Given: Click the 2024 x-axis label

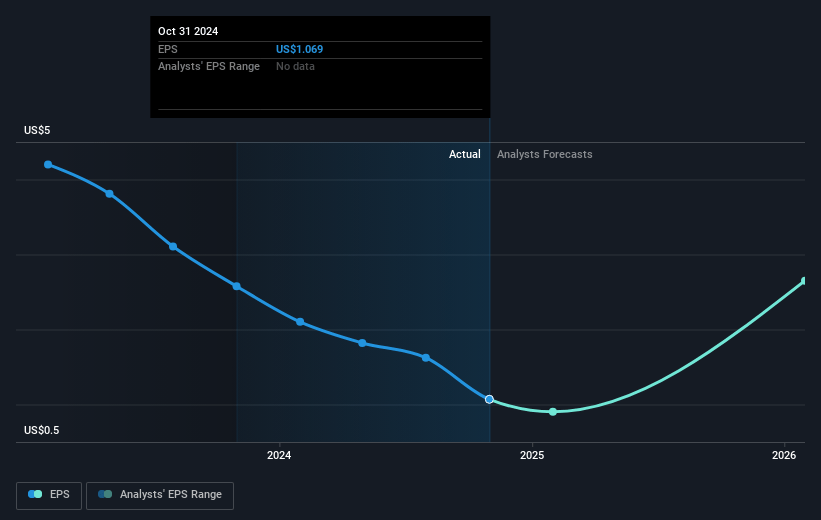Looking at the screenshot, I should coord(279,455).
